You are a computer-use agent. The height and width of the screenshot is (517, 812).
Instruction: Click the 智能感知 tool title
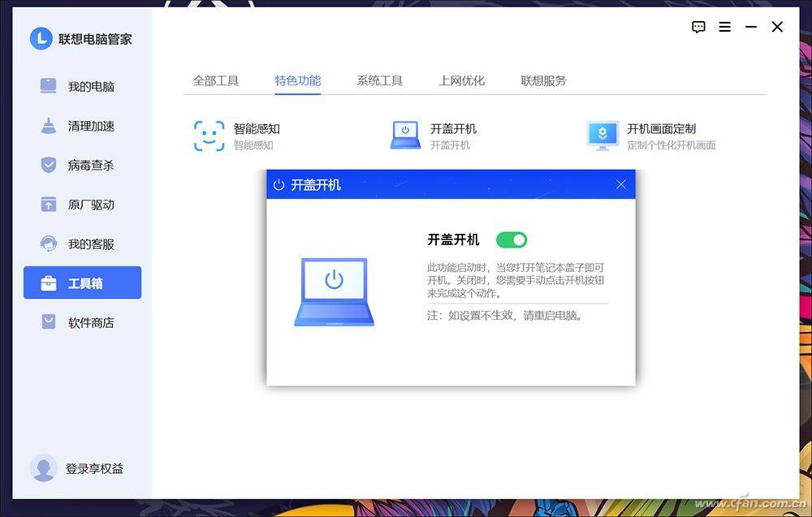(257, 128)
